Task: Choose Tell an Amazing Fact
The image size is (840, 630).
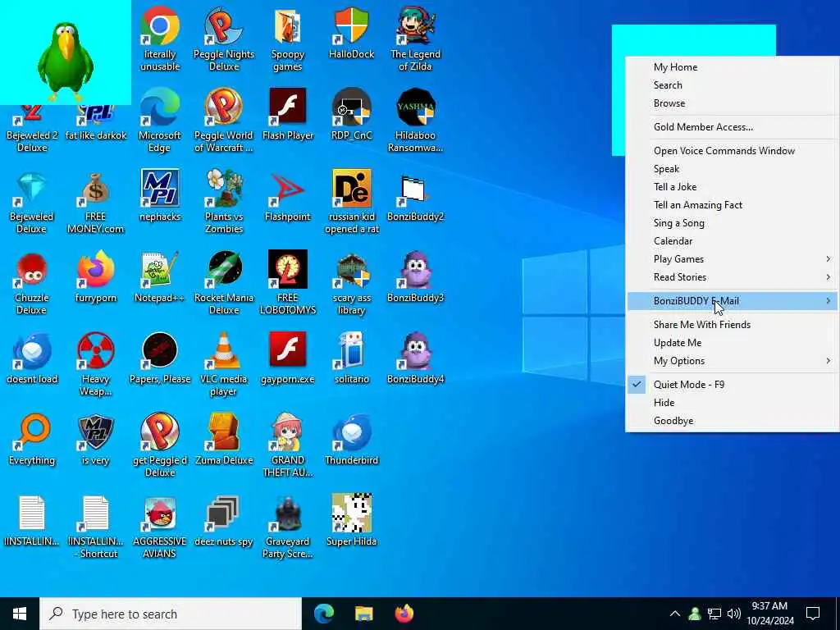Action: click(x=732, y=205)
